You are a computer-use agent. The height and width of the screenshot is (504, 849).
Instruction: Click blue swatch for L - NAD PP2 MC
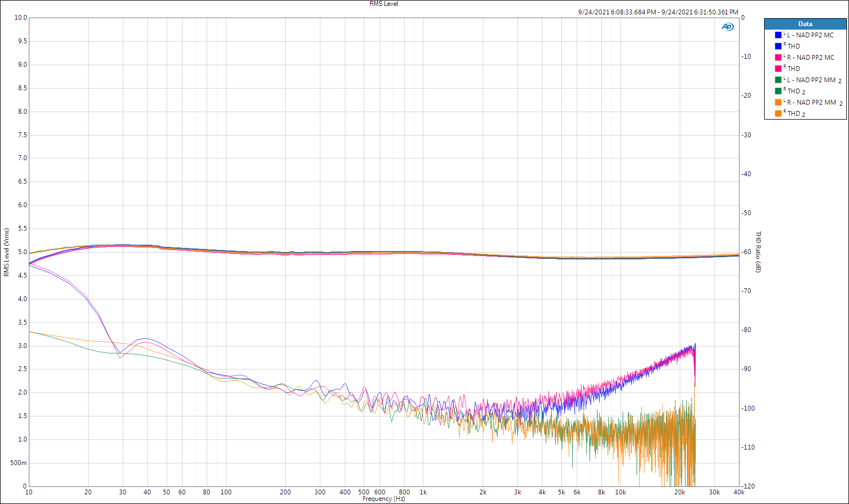778,35
